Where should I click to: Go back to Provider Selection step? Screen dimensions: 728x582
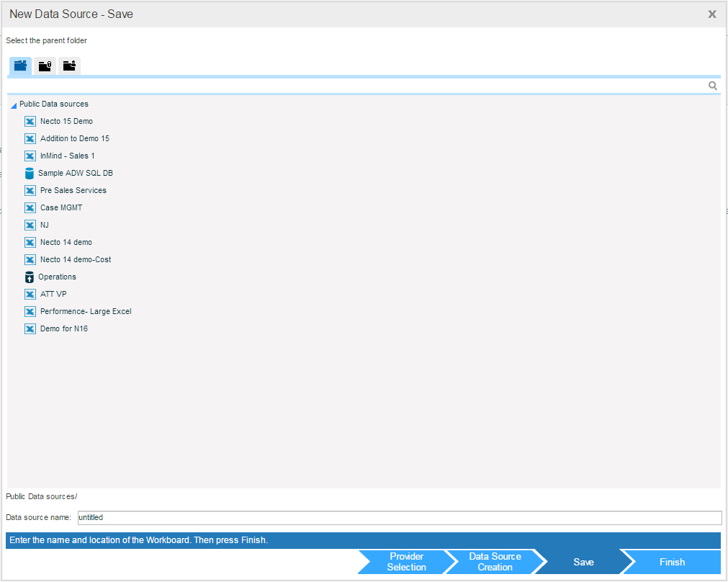point(405,562)
